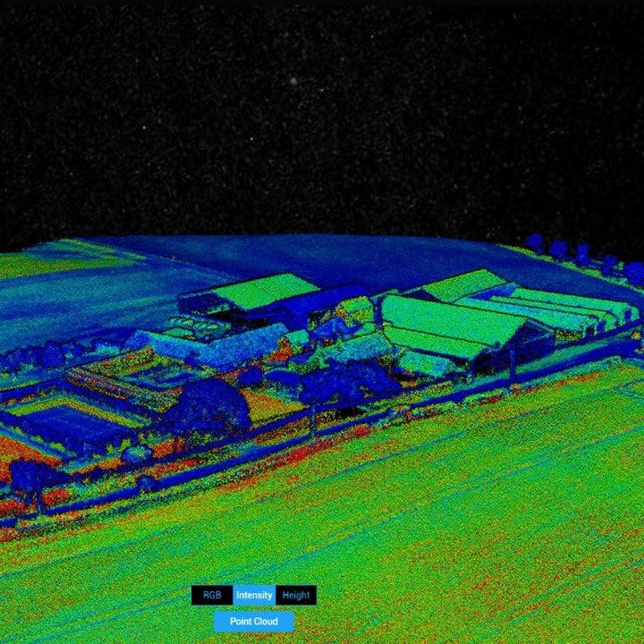The height and width of the screenshot is (644, 644).
Task: Select the Intensity view tab
Action: pos(254,595)
